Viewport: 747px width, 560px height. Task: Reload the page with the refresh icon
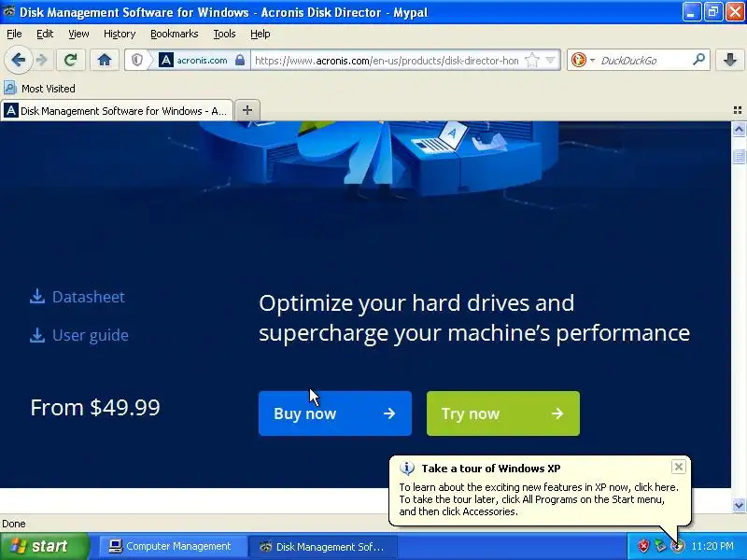tap(71, 60)
